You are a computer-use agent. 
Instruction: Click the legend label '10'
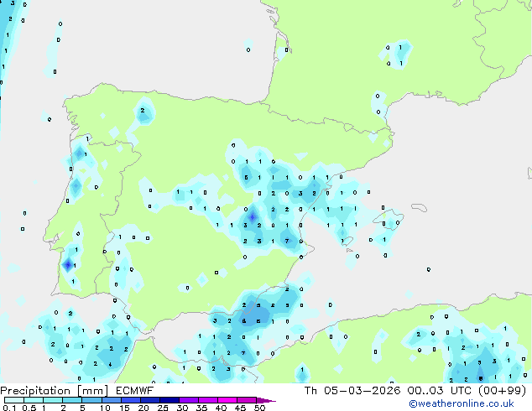pyautogui.click(x=105, y=408)
